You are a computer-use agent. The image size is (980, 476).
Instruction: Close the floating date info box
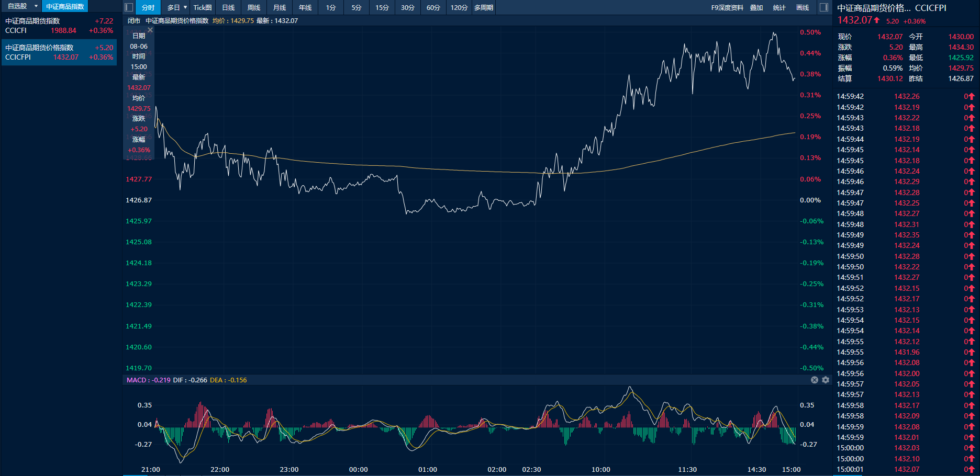pyautogui.click(x=150, y=30)
